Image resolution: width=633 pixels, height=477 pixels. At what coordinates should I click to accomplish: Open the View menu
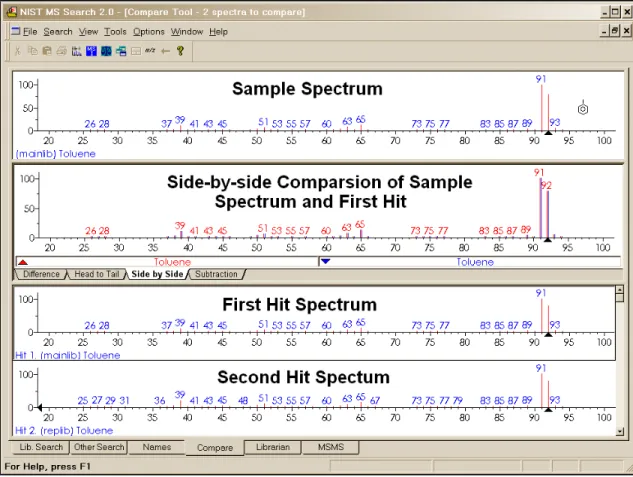click(x=88, y=31)
